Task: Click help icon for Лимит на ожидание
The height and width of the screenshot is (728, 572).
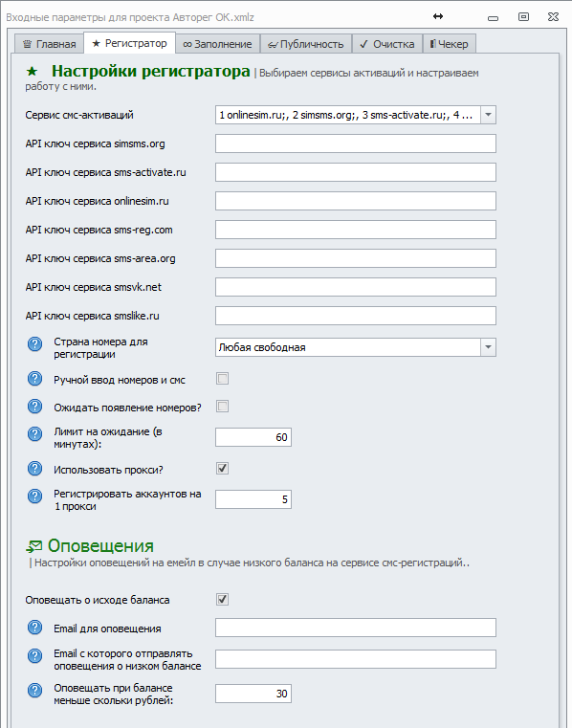Action: tap(34, 433)
